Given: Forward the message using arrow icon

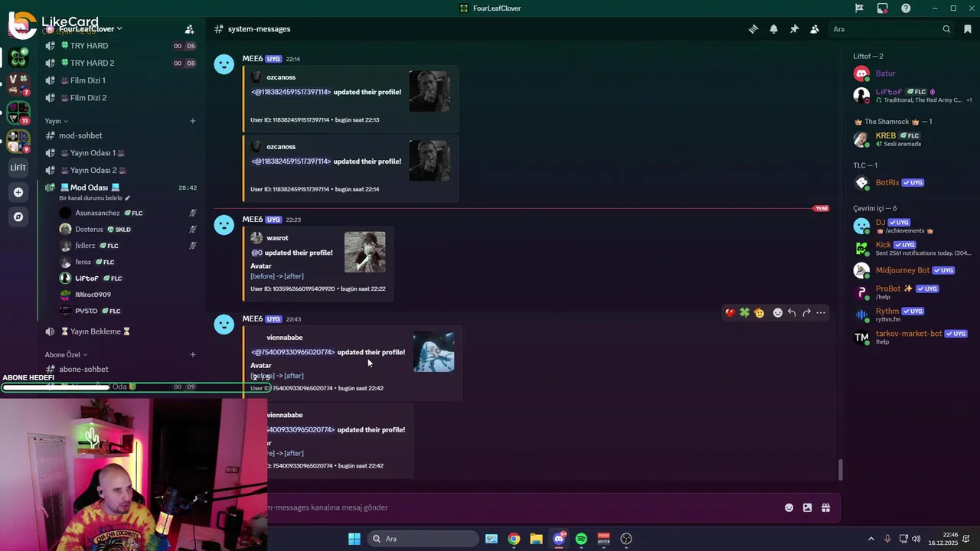Looking at the screenshot, I should 806,313.
